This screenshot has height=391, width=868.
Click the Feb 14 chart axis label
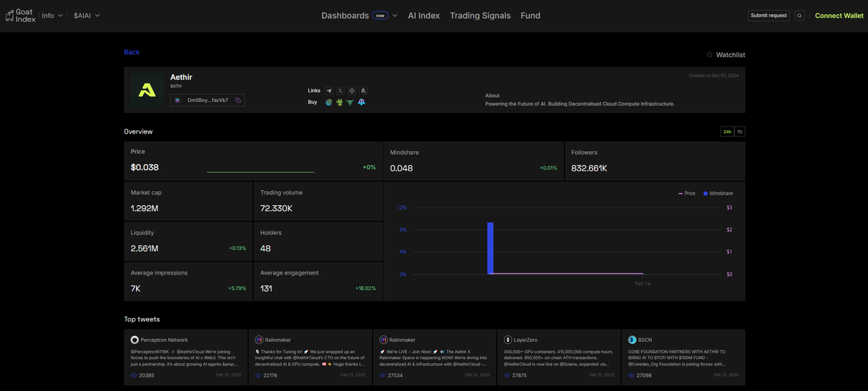pos(643,284)
